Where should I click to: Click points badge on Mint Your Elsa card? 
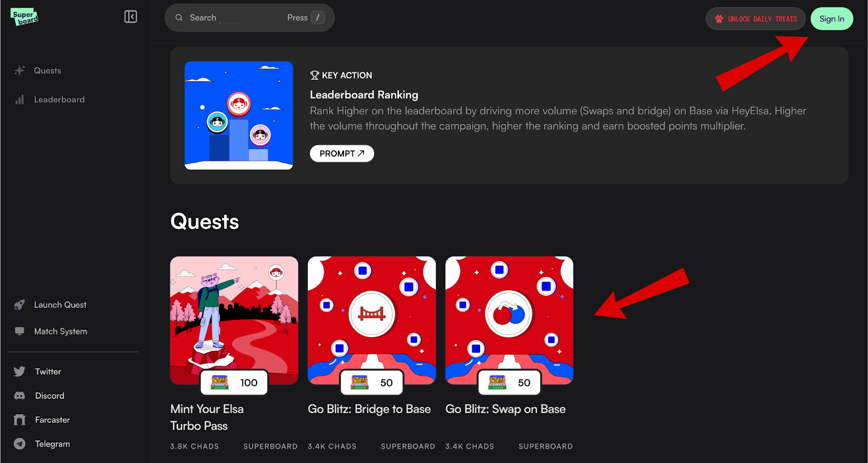point(234,383)
